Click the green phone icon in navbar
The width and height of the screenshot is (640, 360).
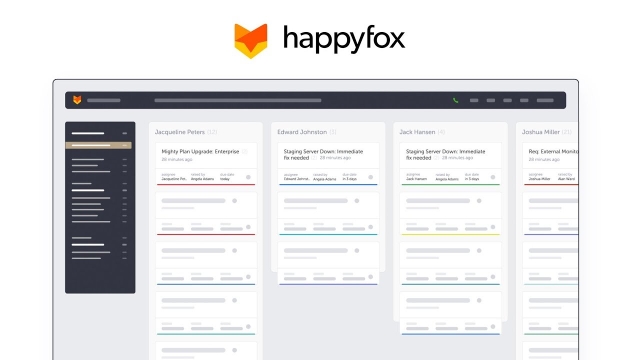pyautogui.click(x=456, y=100)
